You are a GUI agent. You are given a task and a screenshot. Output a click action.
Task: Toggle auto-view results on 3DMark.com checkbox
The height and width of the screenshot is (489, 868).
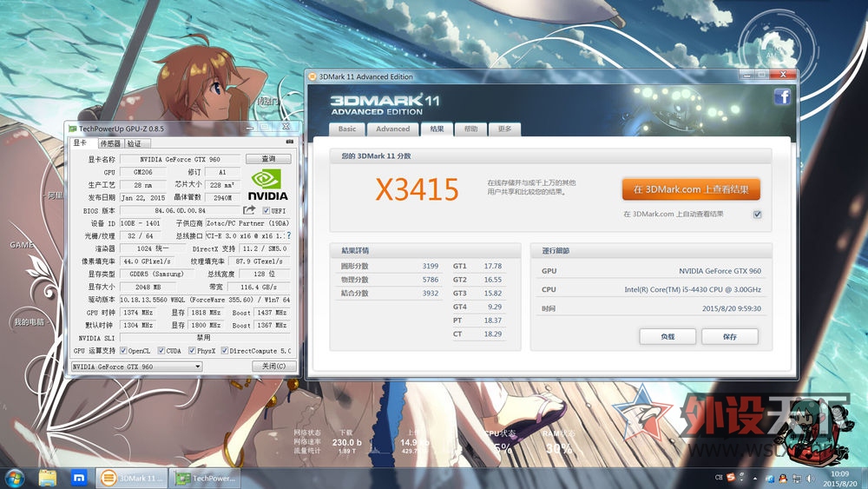(757, 215)
